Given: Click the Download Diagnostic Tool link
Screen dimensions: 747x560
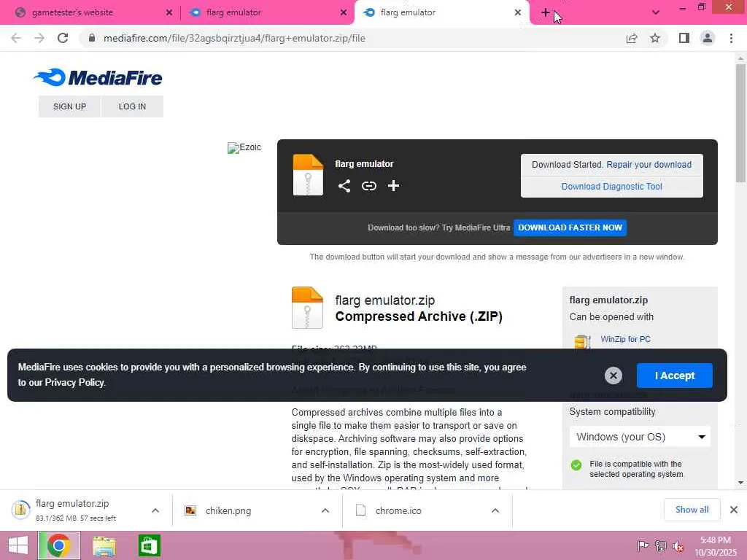Looking at the screenshot, I should click(x=612, y=186).
